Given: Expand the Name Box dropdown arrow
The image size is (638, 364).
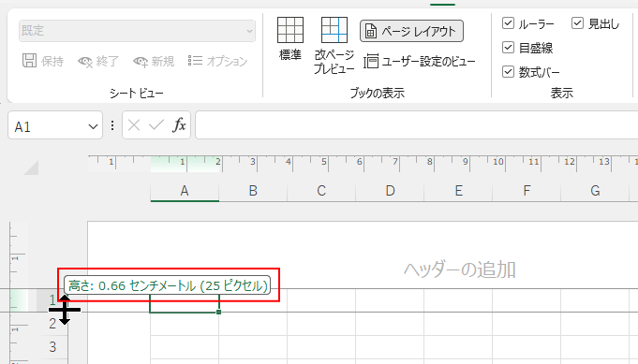Looking at the screenshot, I should (93, 126).
